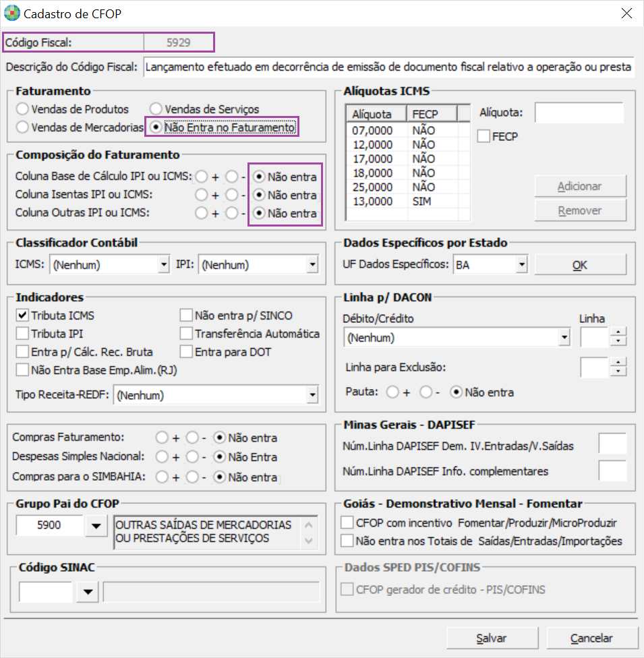
Task: Decrease the DACON Linha spinner
Action: click(x=618, y=341)
